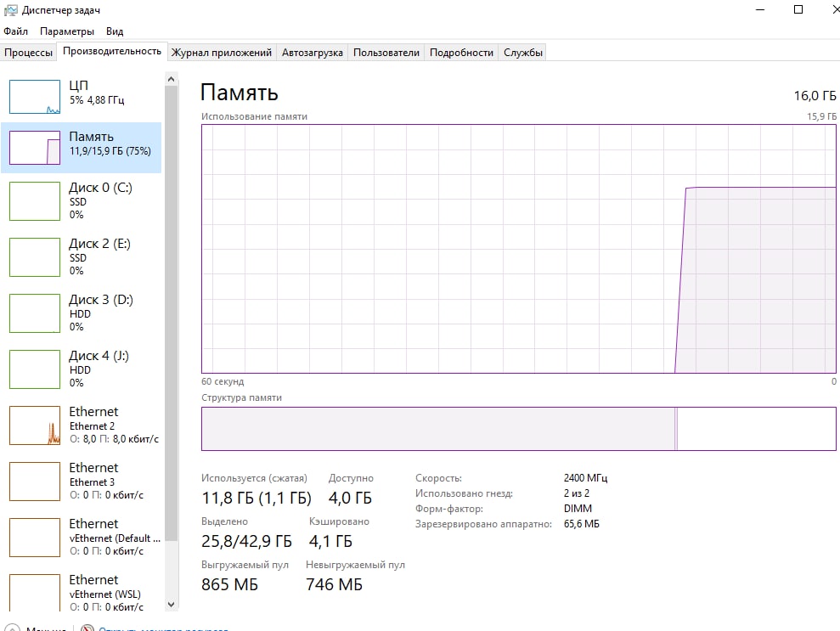Click the '11,9/15,9 ГБ (75%)' memory reading
This screenshot has width=840, height=631.
click(x=110, y=151)
